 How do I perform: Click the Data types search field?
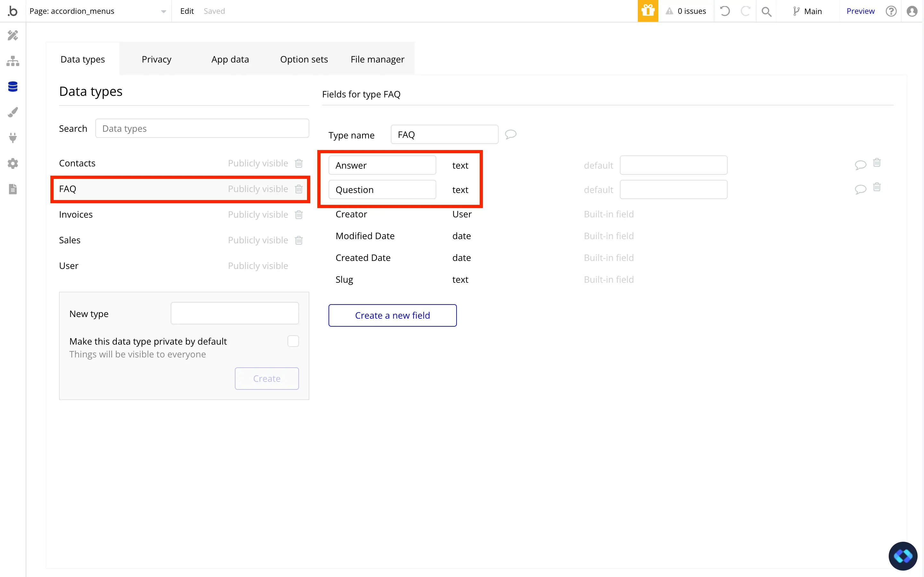tap(201, 129)
